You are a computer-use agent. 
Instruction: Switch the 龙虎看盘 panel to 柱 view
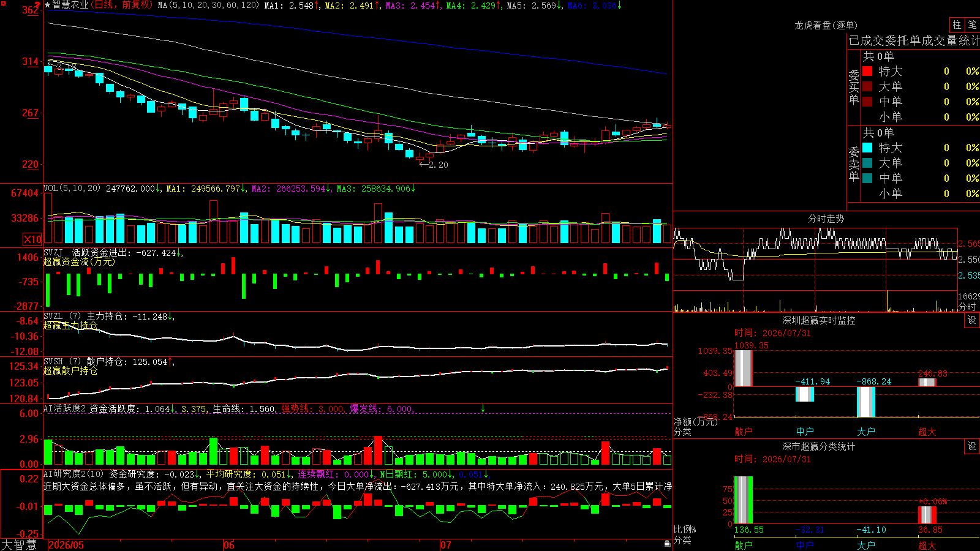pyautogui.click(x=957, y=24)
